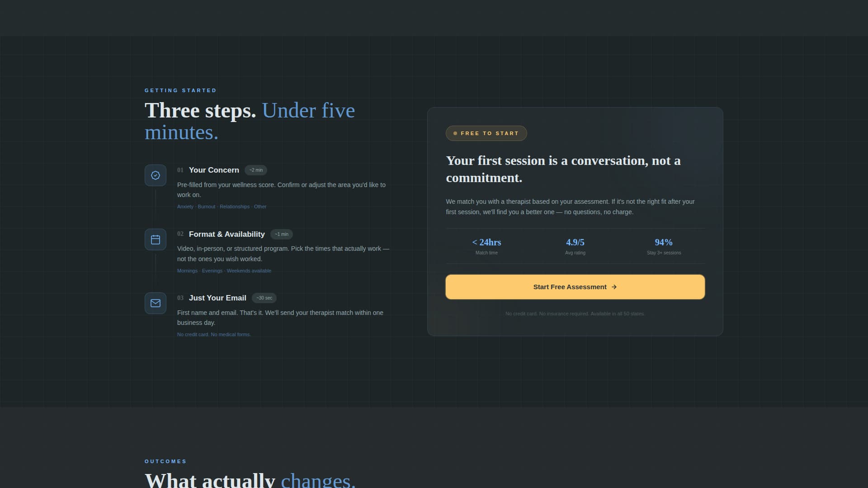Select the badge-check icon beside Your Concern
Viewport: 868px width, 488px height.
coord(155,175)
